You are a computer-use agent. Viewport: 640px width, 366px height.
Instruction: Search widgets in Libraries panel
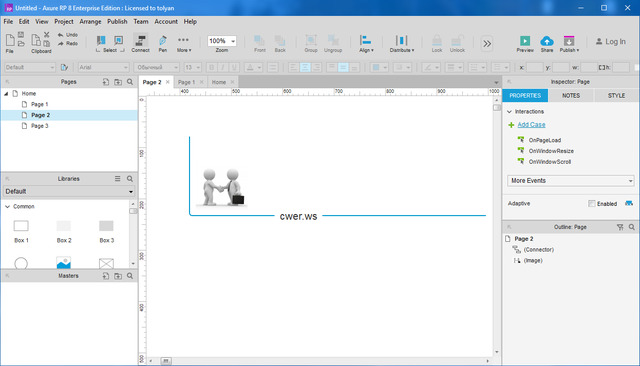click(x=130, y=179)
